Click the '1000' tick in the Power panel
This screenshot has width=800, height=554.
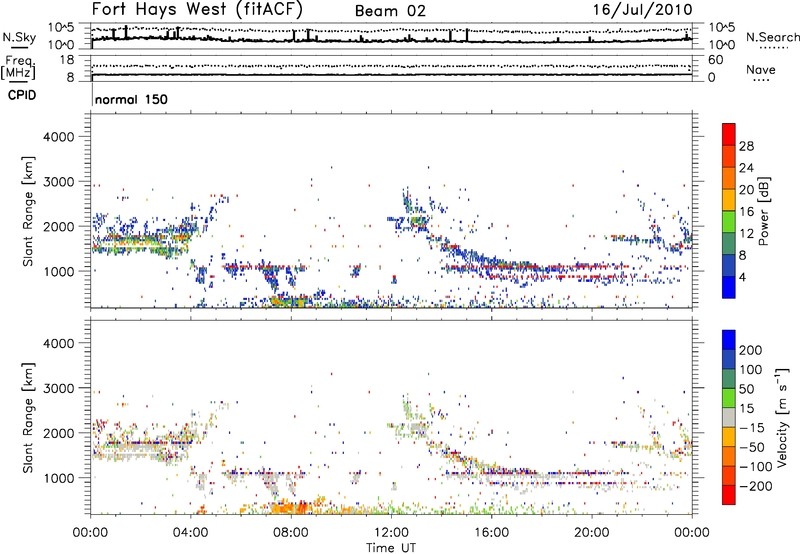point(59,271)
